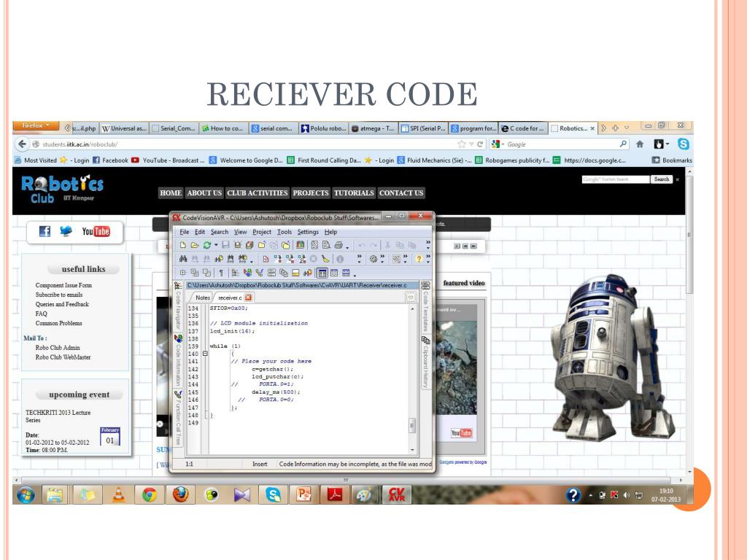Click the green Reopen arrows icon in CodeVisionAVR

[x=206, y=245]
